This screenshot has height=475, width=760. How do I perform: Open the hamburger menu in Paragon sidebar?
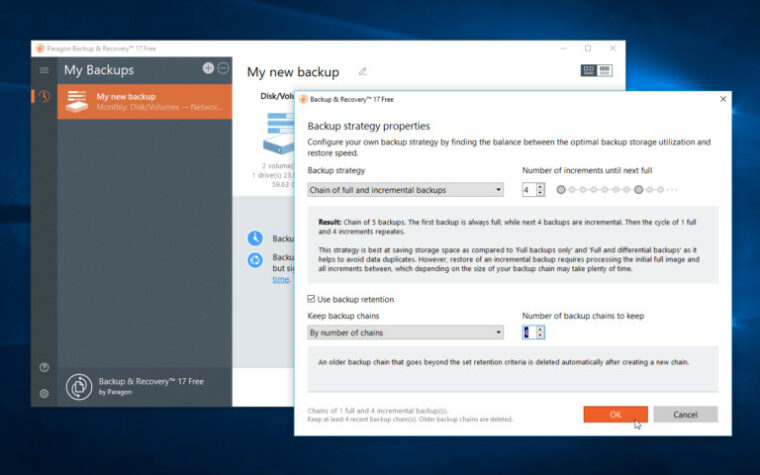click(44, 70)
